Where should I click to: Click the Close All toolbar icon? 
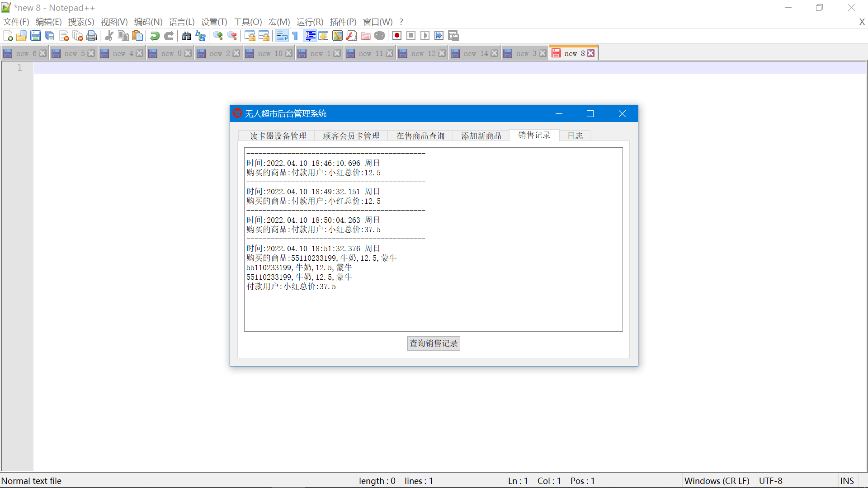pos(78,36)
